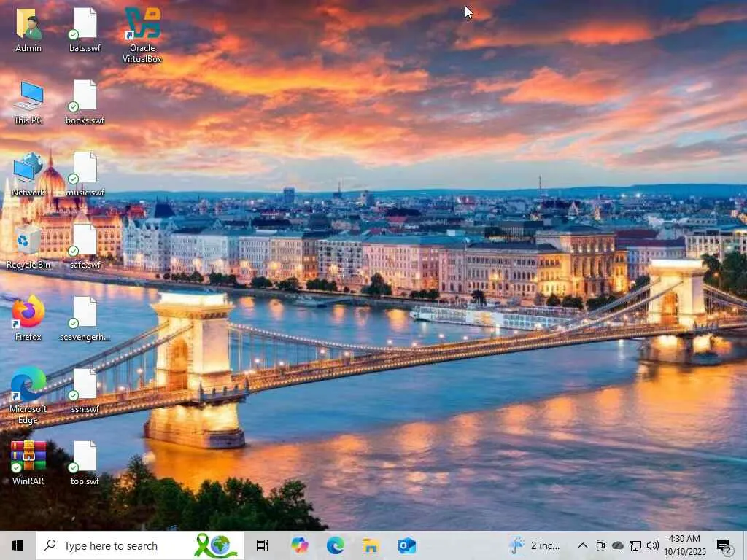Select the bats.swf file icon
Image resolution: width=747 pixels, height=560 pixels.
coord(85,29)
